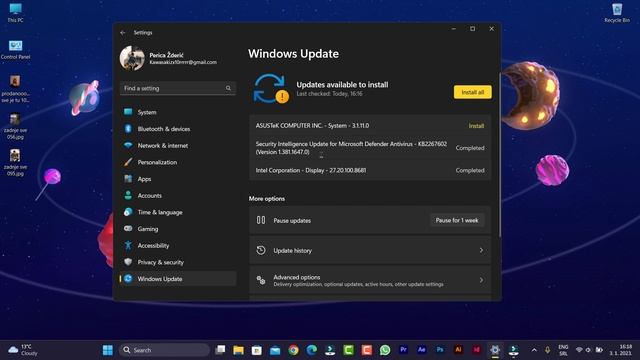This screenshot has height=360, width=640.
Task: Click the Pause for 1 week button
Action: pos(457,220)
